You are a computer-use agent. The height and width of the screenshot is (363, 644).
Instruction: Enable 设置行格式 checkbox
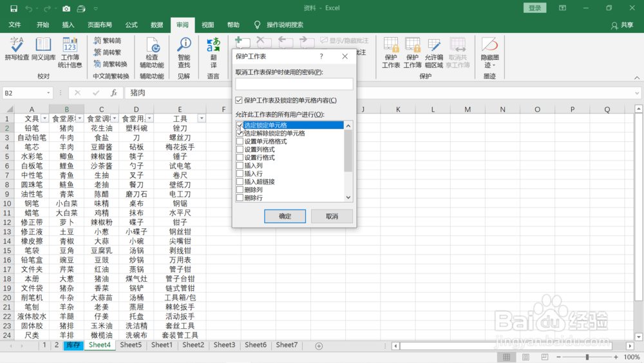240,157
